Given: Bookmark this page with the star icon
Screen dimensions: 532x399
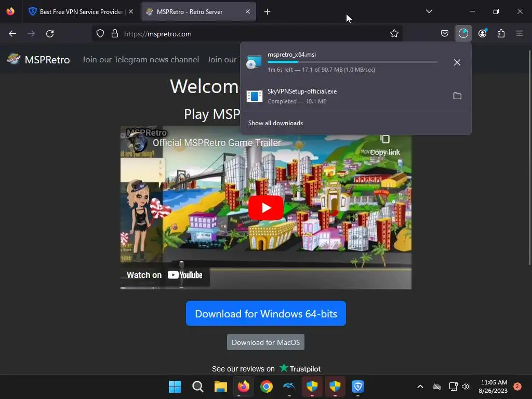Looking at the screenshot, I should tap(394, 34).
